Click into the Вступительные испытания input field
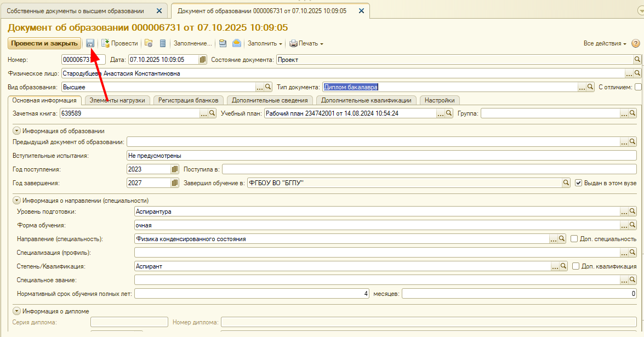644x337 pixels. pyautogui.click(x=381, y=156)
